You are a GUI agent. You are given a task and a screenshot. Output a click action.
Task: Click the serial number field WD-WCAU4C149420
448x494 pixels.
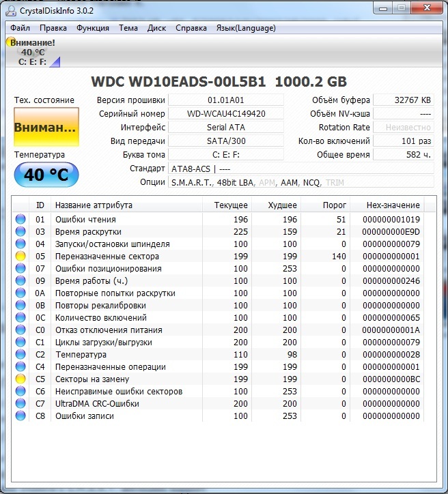(x=226, y=114)
